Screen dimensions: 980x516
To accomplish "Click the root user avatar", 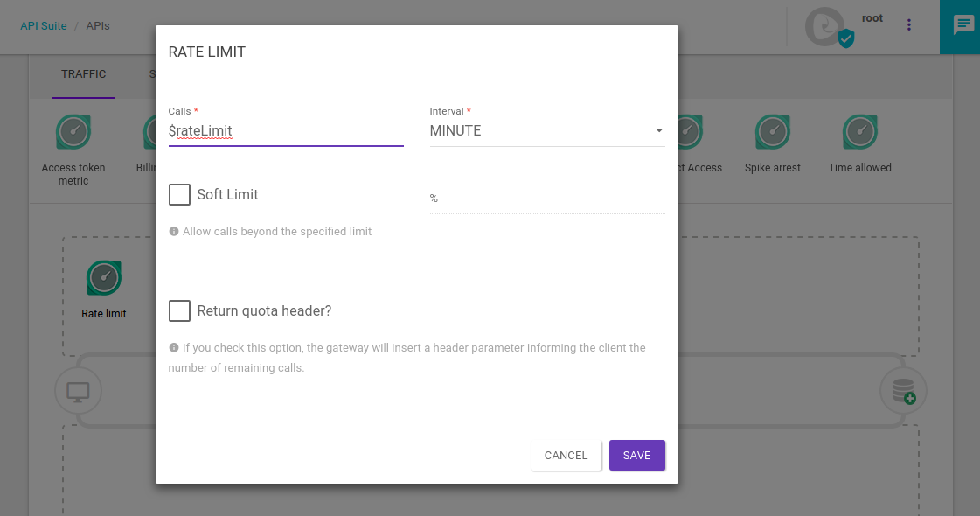I will point(828,27).
